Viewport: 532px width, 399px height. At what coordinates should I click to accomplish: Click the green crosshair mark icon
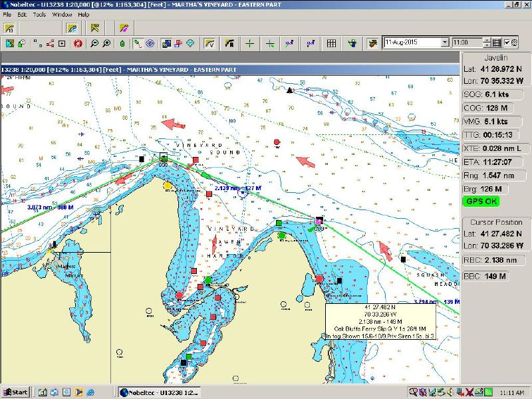tap(250, 43)
